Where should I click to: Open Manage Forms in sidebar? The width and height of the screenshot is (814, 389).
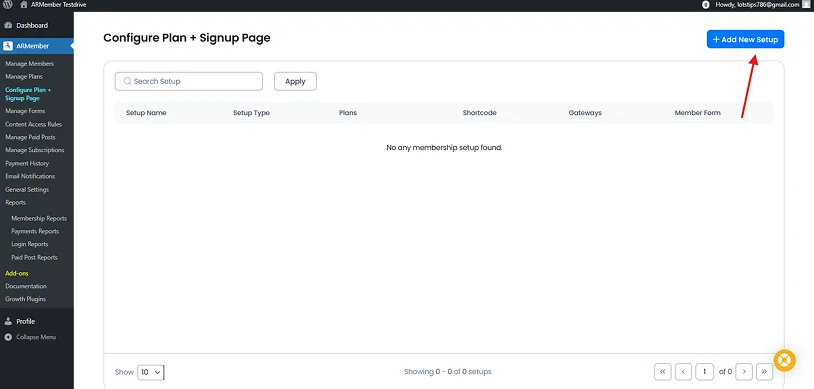click(x=25, y=111)
